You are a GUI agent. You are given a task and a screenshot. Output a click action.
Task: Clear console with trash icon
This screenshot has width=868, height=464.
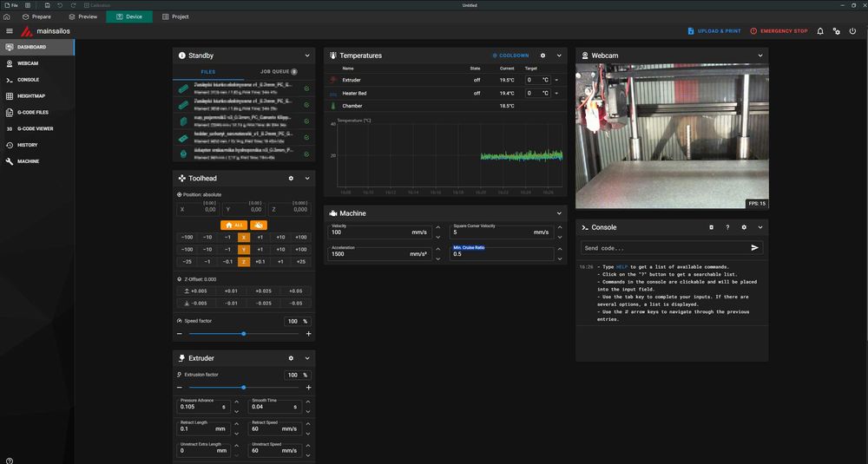click(x=712, y=227)
